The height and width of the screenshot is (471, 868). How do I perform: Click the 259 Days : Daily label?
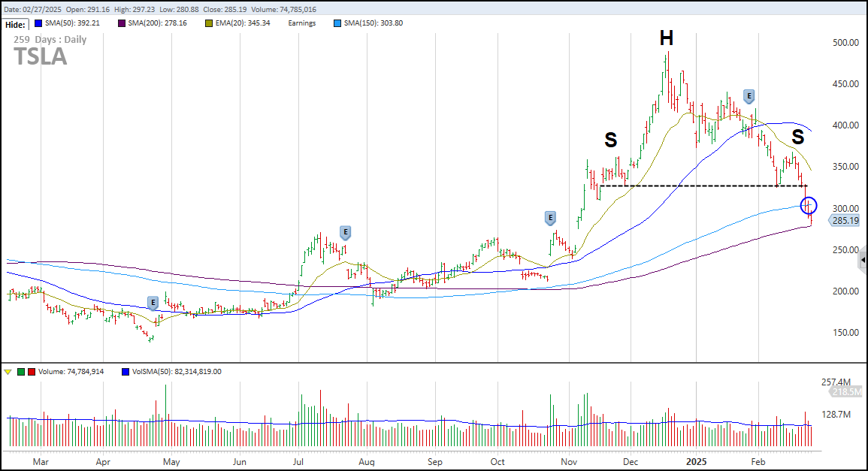point(50,40)
